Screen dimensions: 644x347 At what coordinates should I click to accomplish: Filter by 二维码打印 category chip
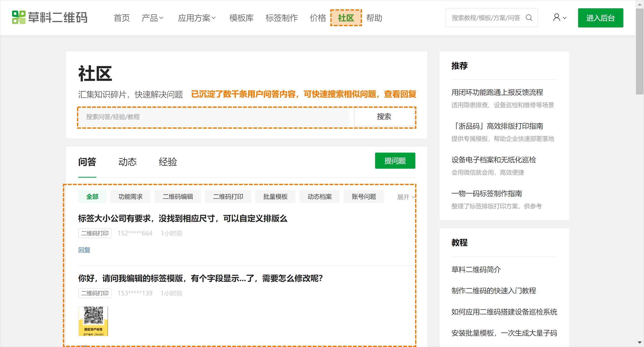pyautogui.click(x=228, y=196)
